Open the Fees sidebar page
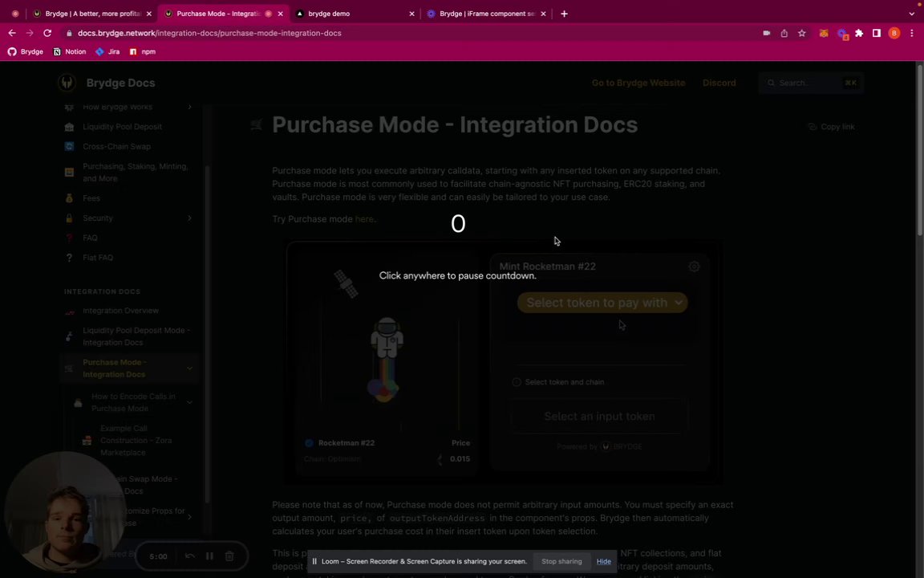Image resolution: width=924 pixels, height=578 pixels. [91, 198]
